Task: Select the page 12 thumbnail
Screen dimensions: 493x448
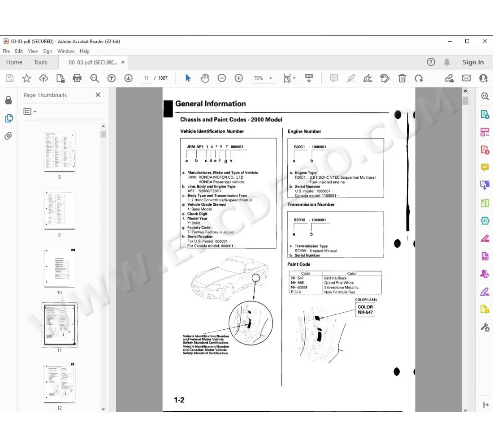Action: (x=59, y=383)
